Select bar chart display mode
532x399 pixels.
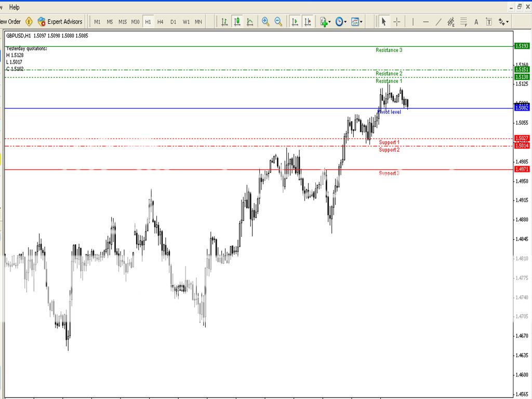[224, 22]
